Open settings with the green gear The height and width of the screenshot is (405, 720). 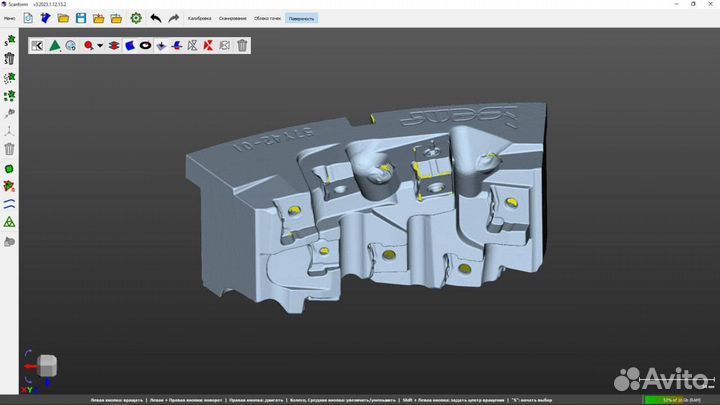click(x=136, y=18)
